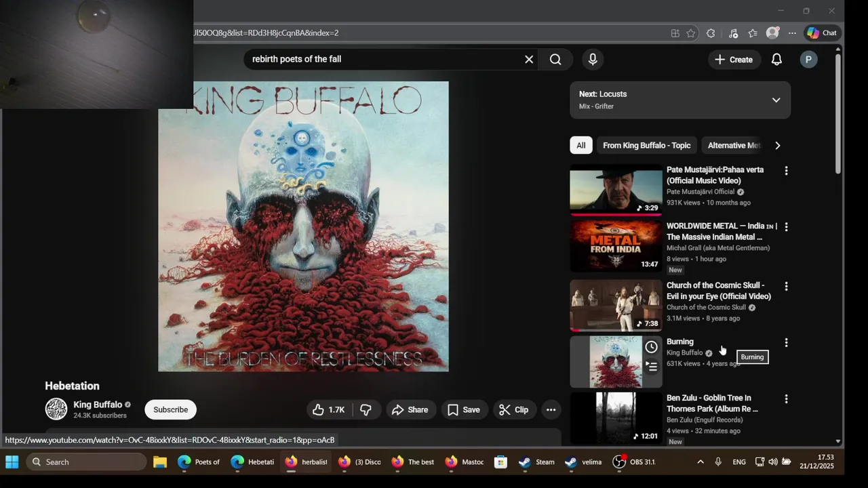This screenshot has height=488, width=868.
Task: Clear the YouTube search box with X
Action: (529, 60)
